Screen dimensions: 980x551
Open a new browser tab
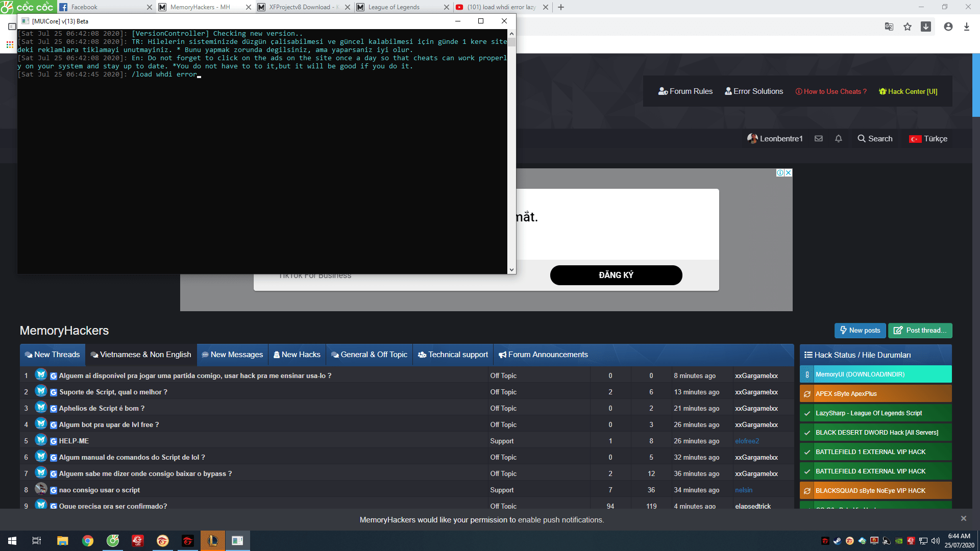561,7
